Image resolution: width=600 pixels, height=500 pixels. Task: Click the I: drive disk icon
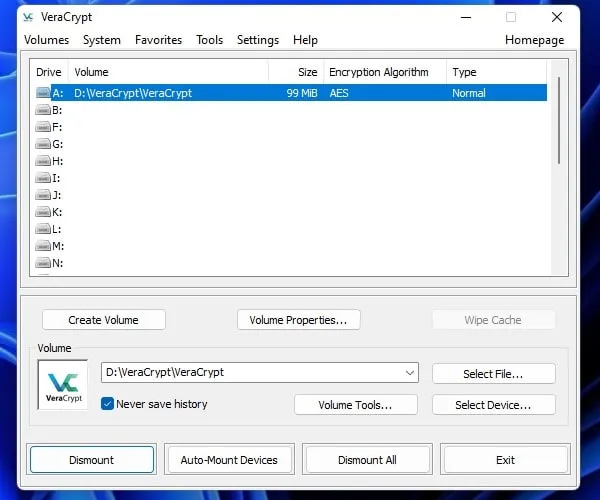click(x=43, y=178)
